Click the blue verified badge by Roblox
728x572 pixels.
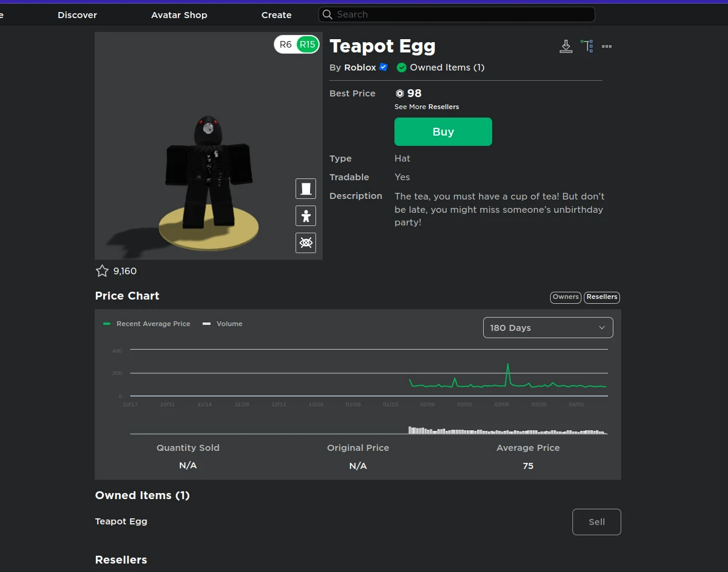pos(383,68)
